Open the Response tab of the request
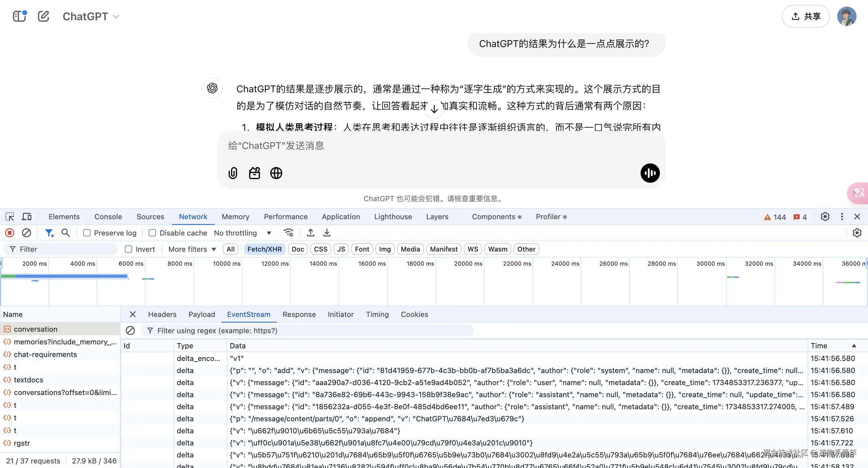This screenshot has height=468, width=868. (x=299, y=314)
